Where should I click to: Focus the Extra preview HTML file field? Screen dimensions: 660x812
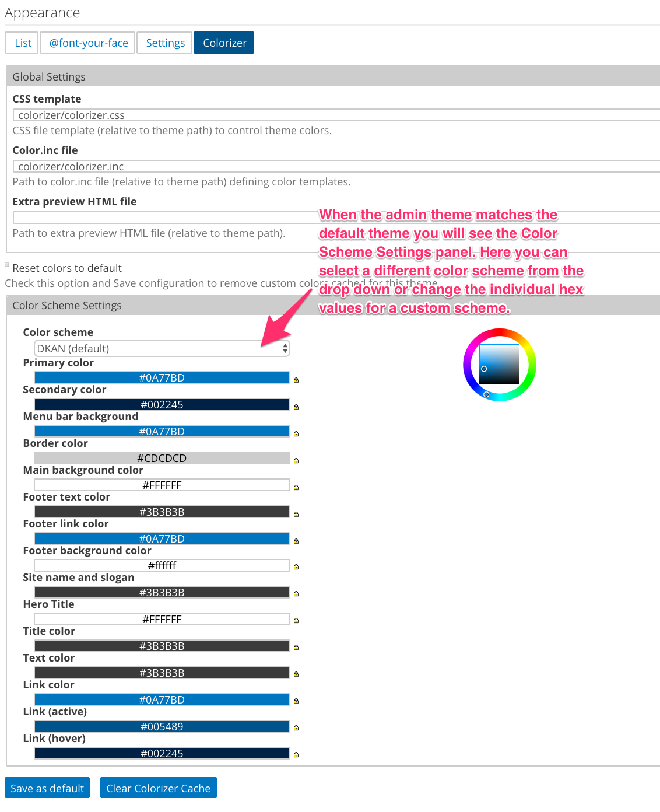(x=336, y=218)
